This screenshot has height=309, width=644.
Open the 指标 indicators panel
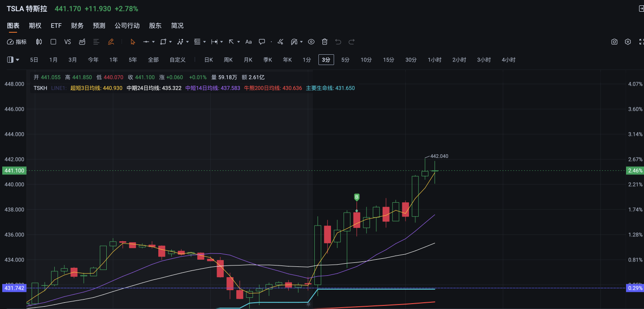point(17,42)
